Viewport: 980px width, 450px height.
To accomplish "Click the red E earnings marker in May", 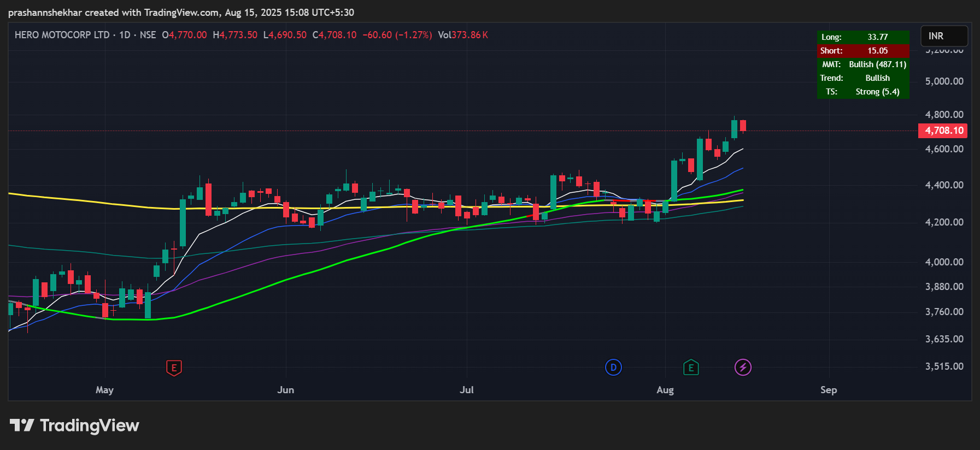I will 174,368.
